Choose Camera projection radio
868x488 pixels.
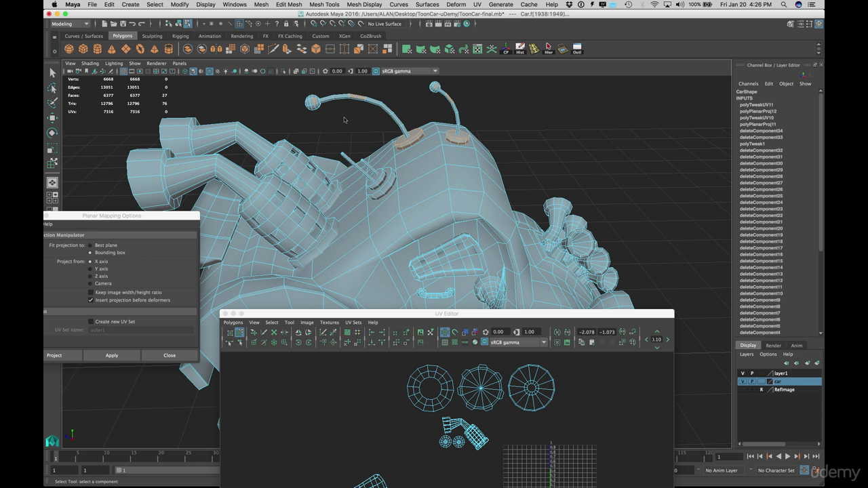click(x=90, y=284)
